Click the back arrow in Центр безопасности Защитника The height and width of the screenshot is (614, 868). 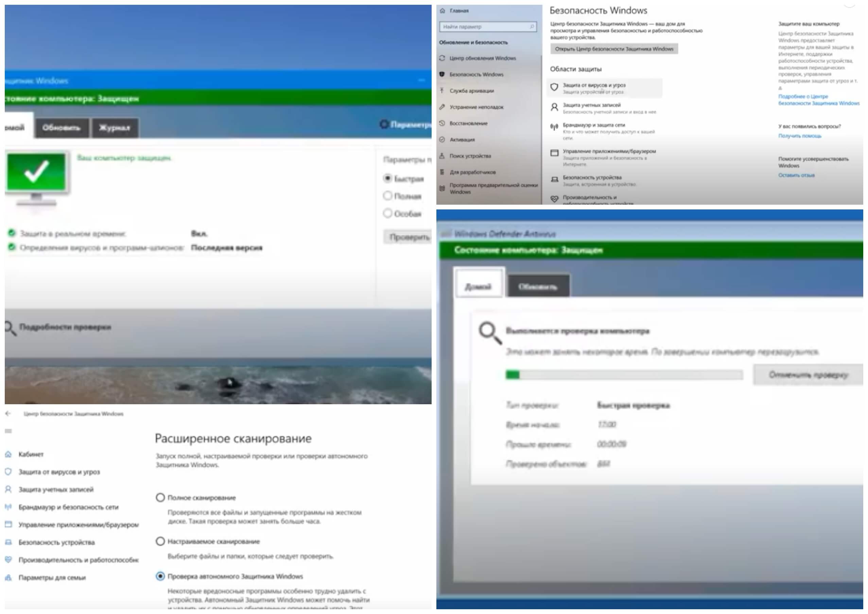8,414
